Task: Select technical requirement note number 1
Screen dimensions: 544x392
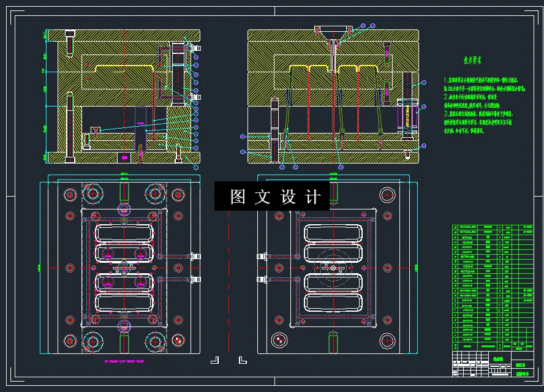Action: 485,85
